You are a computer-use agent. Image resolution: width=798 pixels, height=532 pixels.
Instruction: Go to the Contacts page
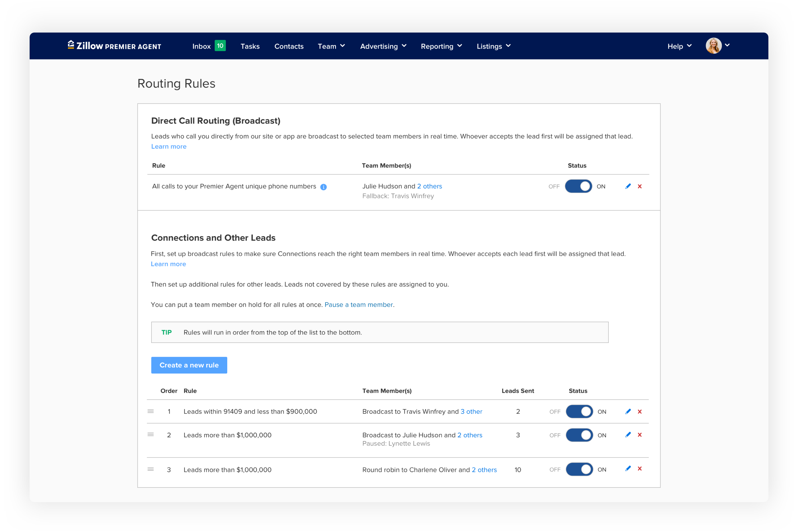click(289, 46)
